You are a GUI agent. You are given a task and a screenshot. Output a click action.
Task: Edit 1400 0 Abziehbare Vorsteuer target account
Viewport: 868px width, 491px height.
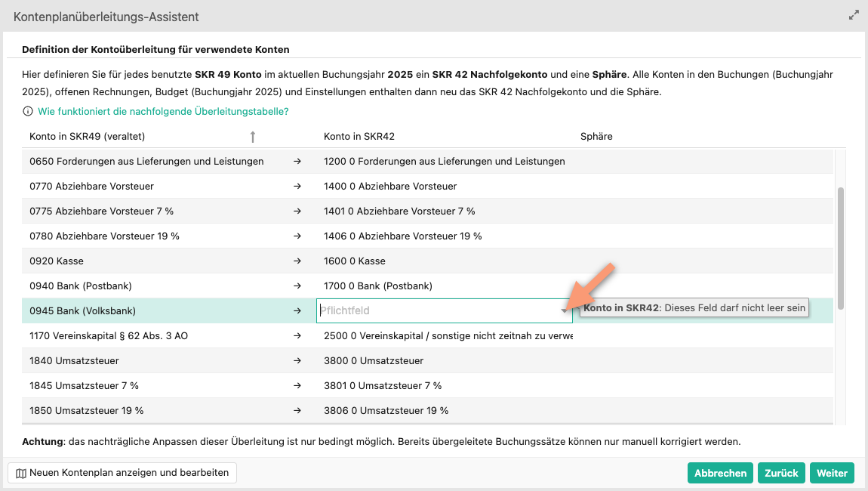click(390, 187)
